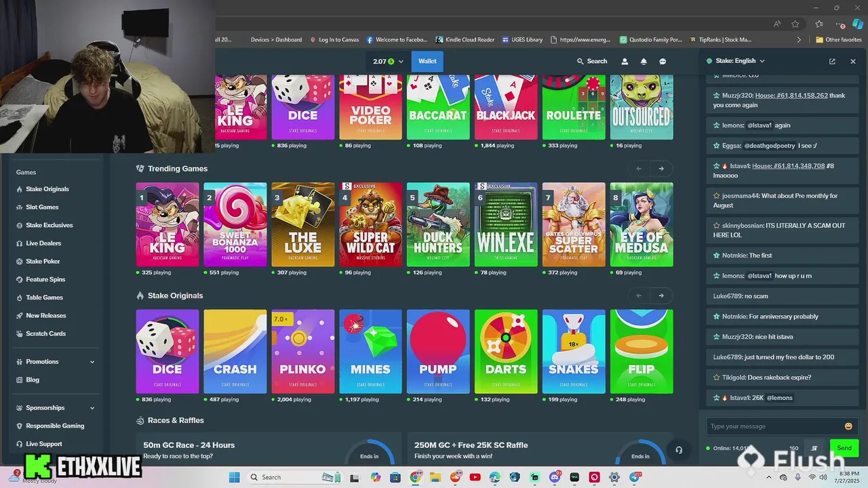
Task: Open chat rules icon beside Send
Action: 814,448
